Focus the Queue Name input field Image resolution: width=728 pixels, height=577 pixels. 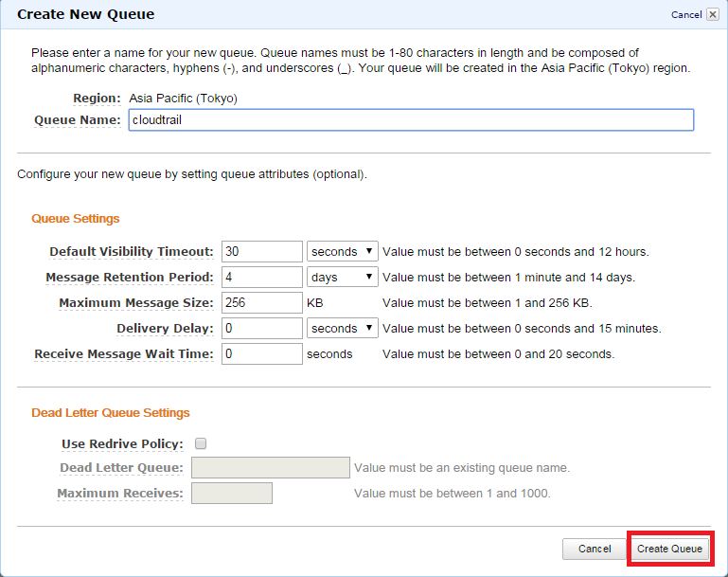click(x=411, y=120)
